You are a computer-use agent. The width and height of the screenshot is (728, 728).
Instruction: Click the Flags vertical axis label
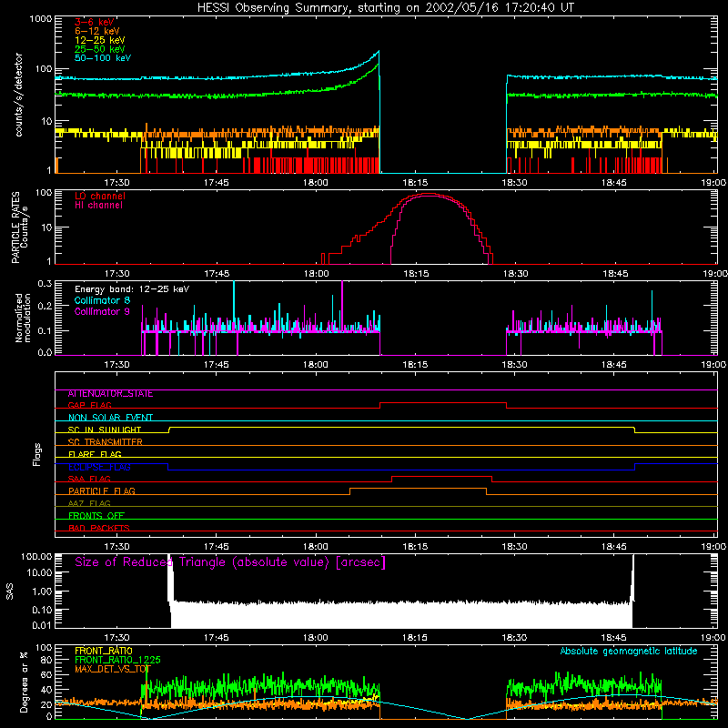tap(37, 454)
